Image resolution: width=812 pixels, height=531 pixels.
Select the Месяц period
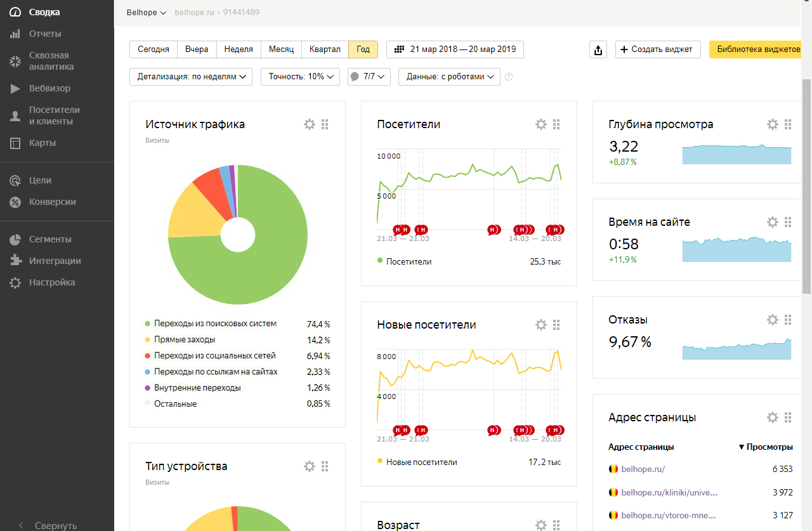pyautogui.click(x=281, y=49)
